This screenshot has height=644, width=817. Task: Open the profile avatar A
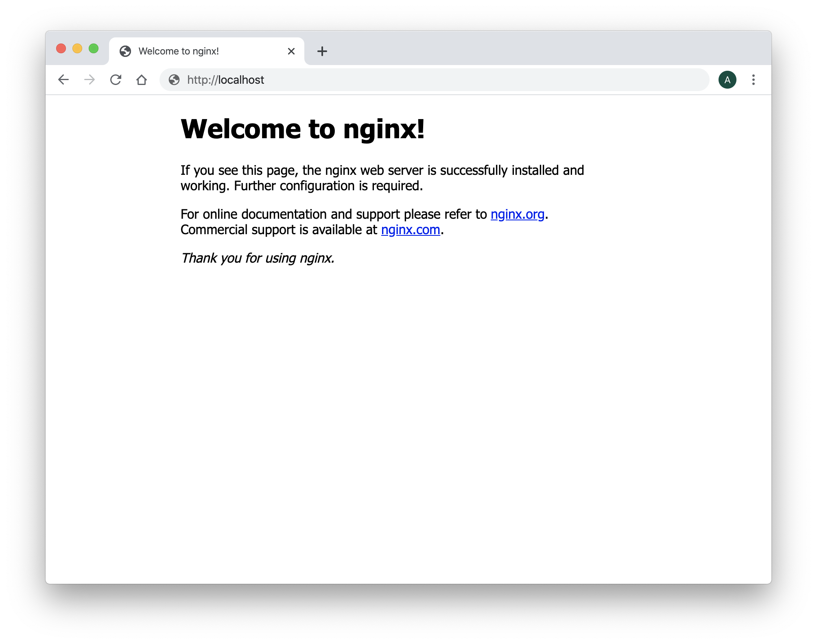tap(727, 80)
